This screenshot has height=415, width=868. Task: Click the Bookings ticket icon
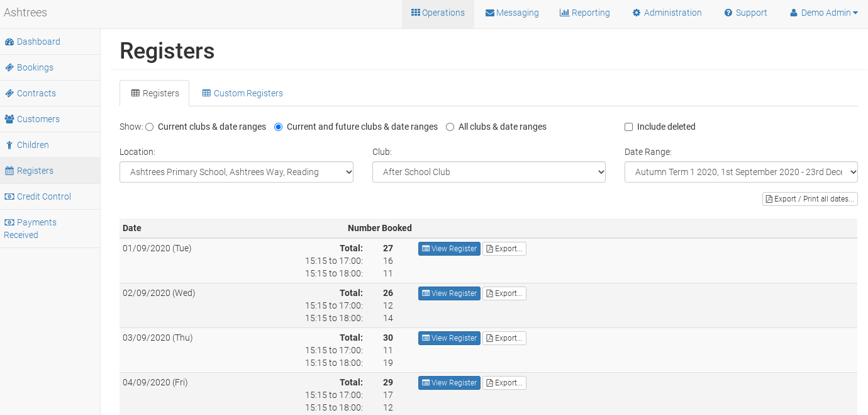(9, 68)
